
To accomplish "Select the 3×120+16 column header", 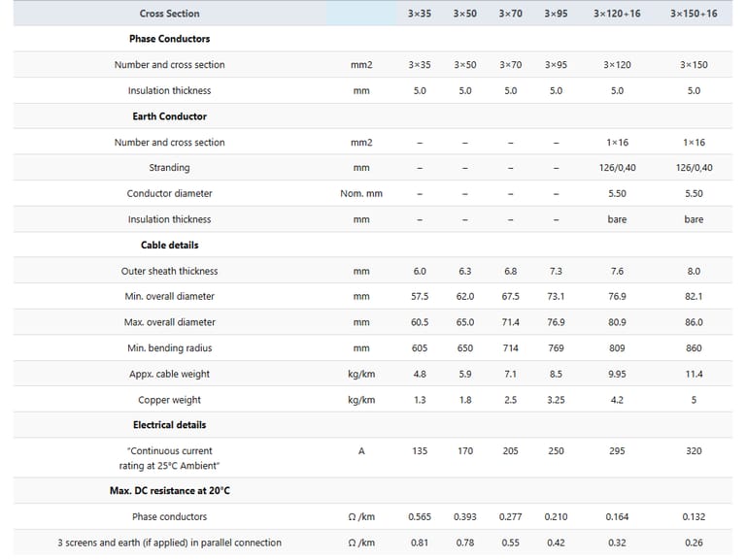I will point(617,14).
